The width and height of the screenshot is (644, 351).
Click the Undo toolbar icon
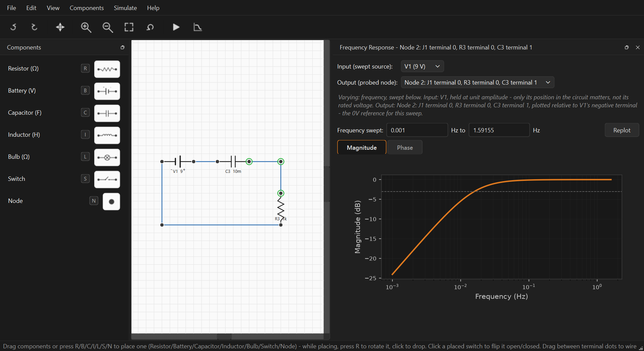coord(13,27)
